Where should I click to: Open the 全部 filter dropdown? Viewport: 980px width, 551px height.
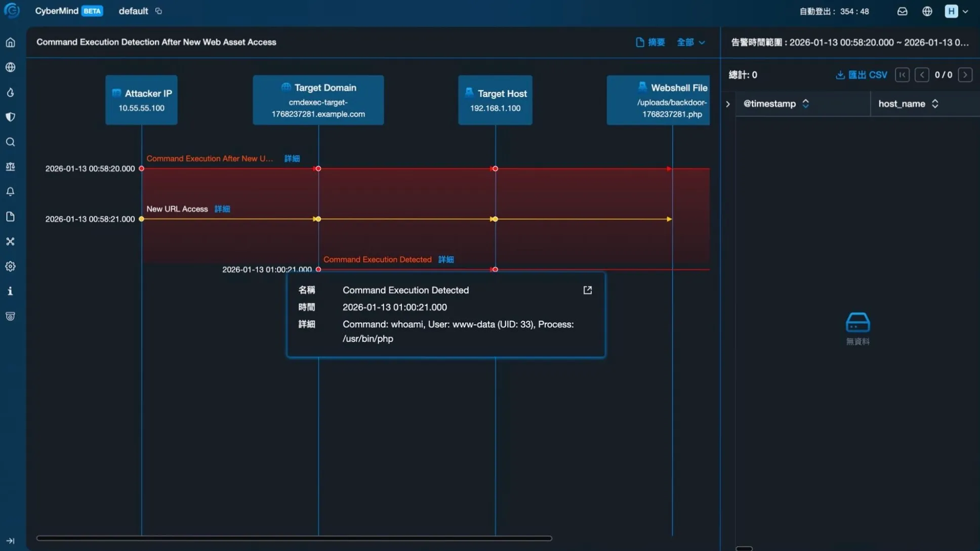(691, 43)
